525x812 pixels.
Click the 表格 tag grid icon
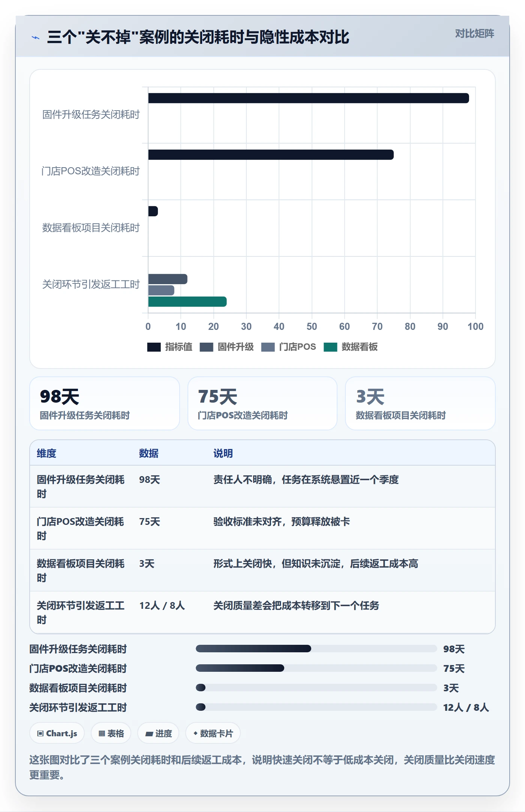click(x=102, y=734)
